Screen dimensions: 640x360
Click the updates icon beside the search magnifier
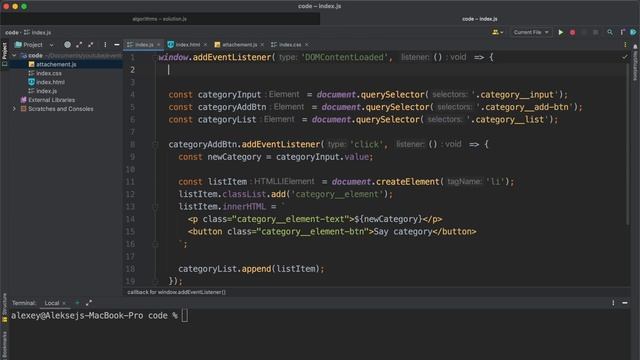point(622,32)
